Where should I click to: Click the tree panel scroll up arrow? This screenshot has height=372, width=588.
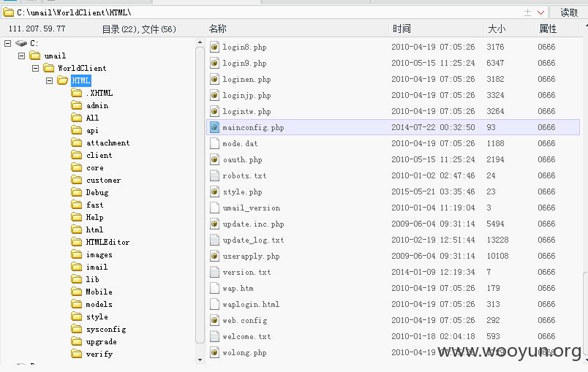pyautogui.click(x=200, y=42)
